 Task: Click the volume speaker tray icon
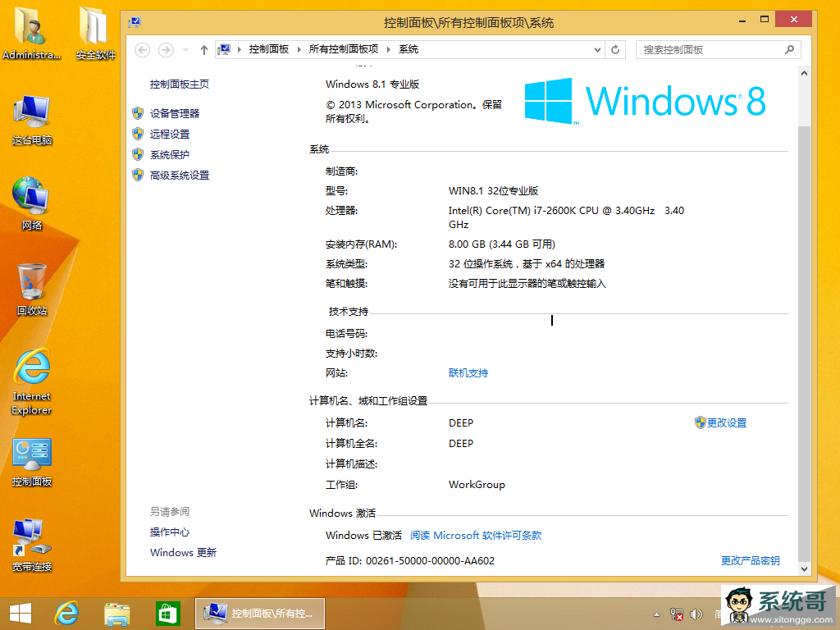(696, 614)
